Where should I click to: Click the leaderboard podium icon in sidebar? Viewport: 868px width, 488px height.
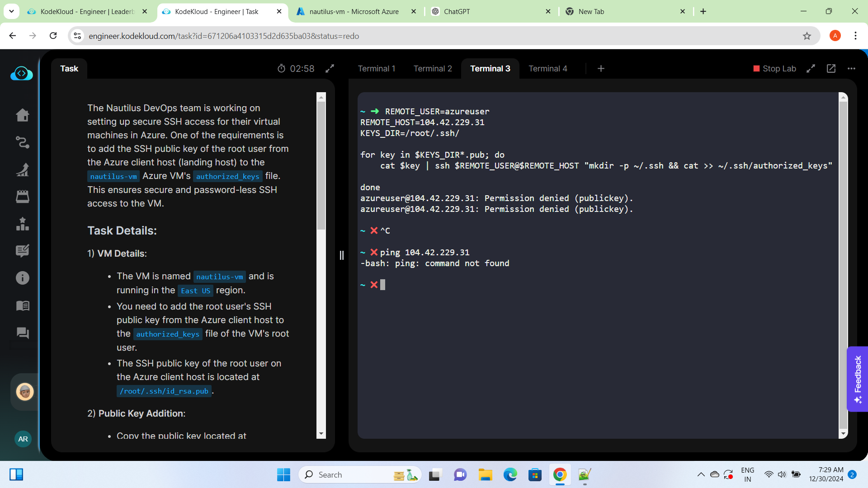[23, 224]
